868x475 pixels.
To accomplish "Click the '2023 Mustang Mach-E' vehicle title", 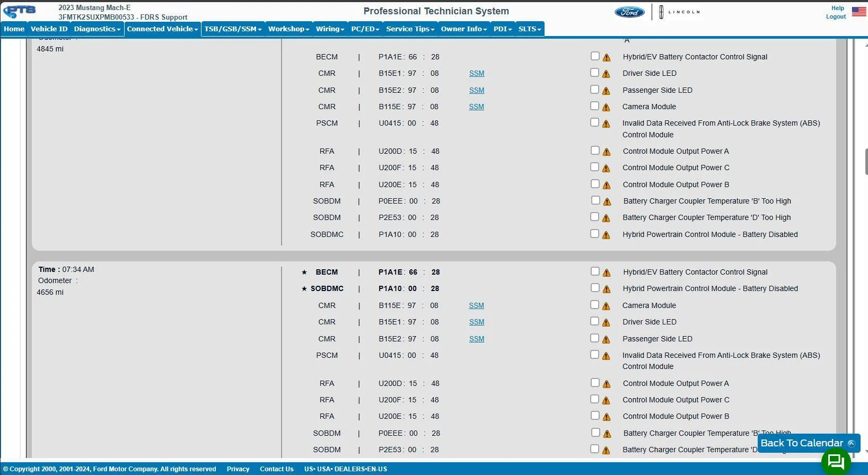I will click(94, 8).
